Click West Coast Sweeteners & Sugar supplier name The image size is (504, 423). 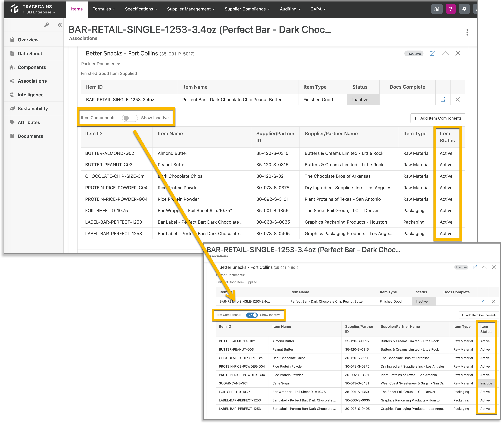[x=413, y=383]
